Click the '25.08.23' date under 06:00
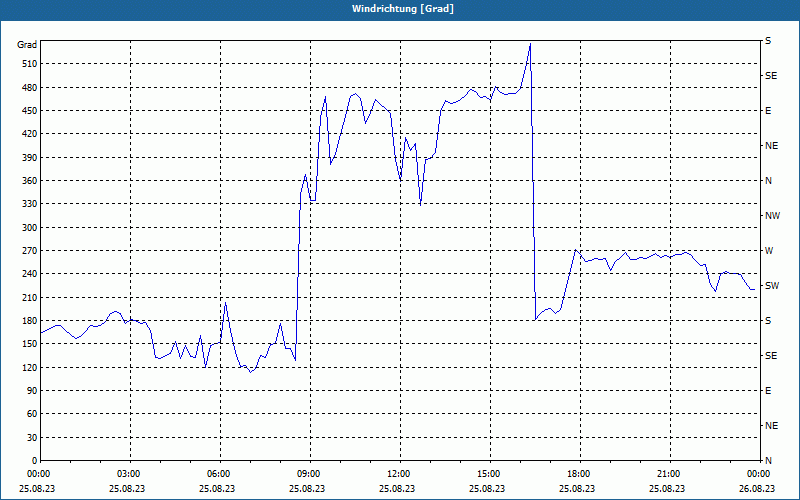 [x=217, y=488]
